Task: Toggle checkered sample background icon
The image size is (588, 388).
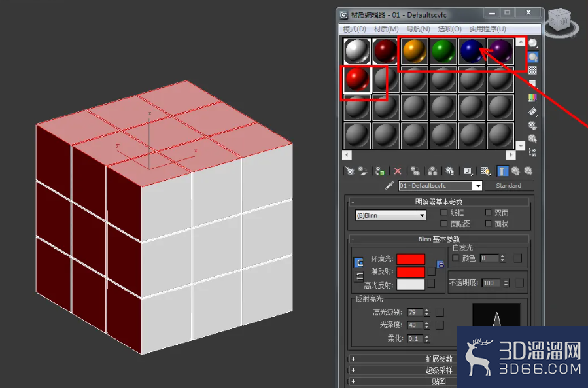Action: 533,70
